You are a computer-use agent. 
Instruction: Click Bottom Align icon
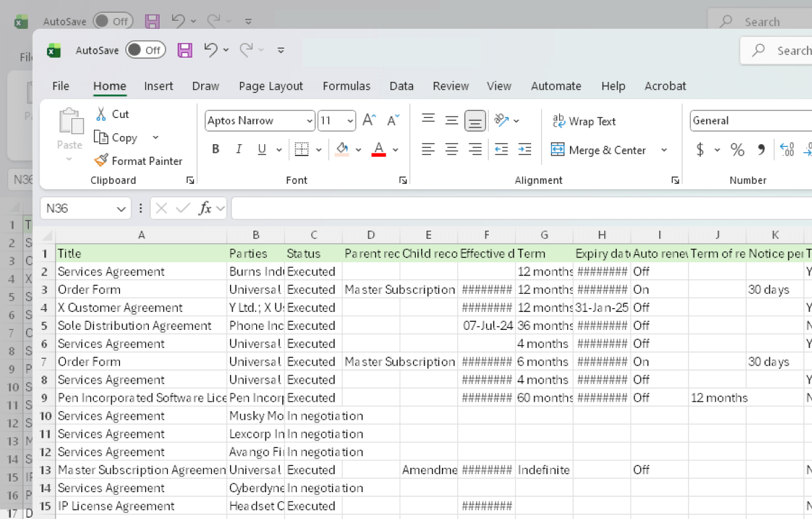[x=475, y=121]
